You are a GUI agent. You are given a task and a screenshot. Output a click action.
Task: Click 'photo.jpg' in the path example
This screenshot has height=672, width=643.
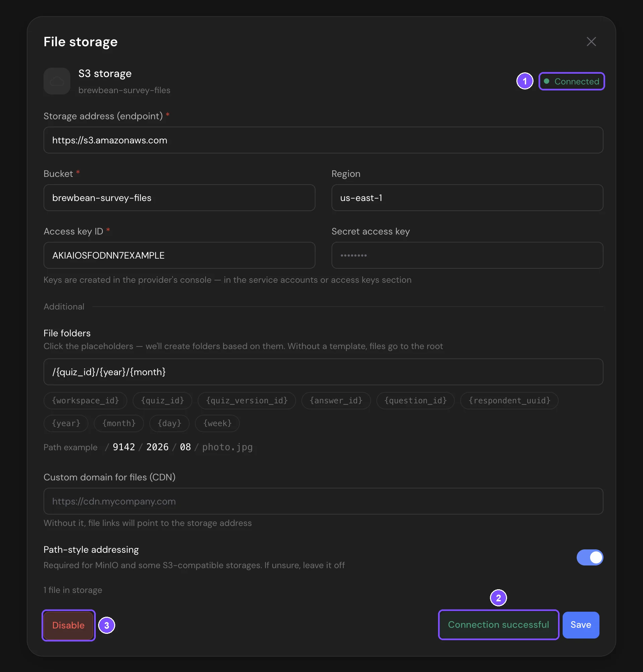227,447
